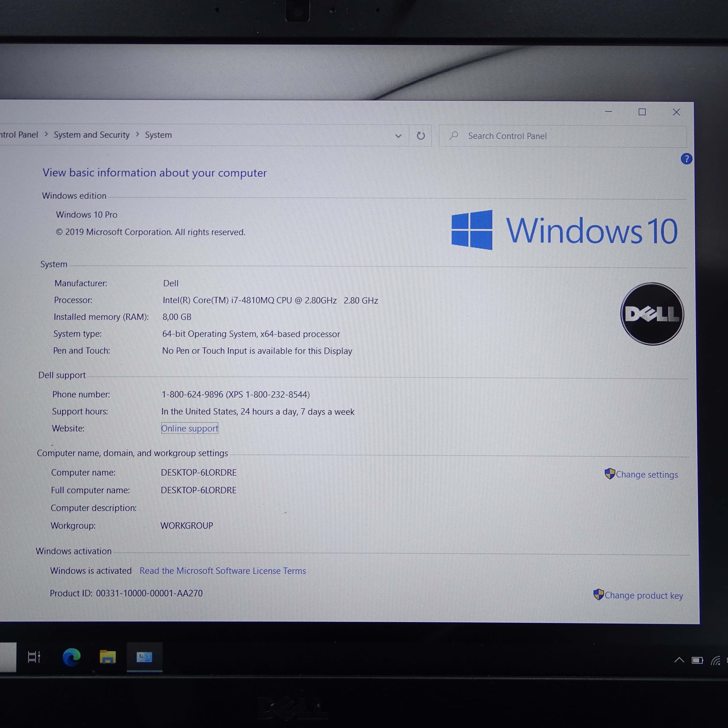Click the Dell support phone number
This screenshot has height=728, width=728.
coord(236,395)
